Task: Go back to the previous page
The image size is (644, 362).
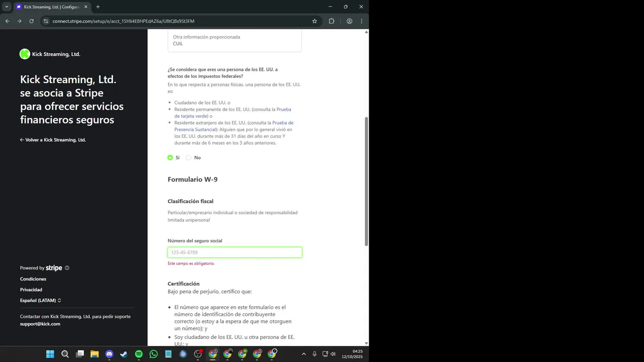Action: (x=7, y=21)
